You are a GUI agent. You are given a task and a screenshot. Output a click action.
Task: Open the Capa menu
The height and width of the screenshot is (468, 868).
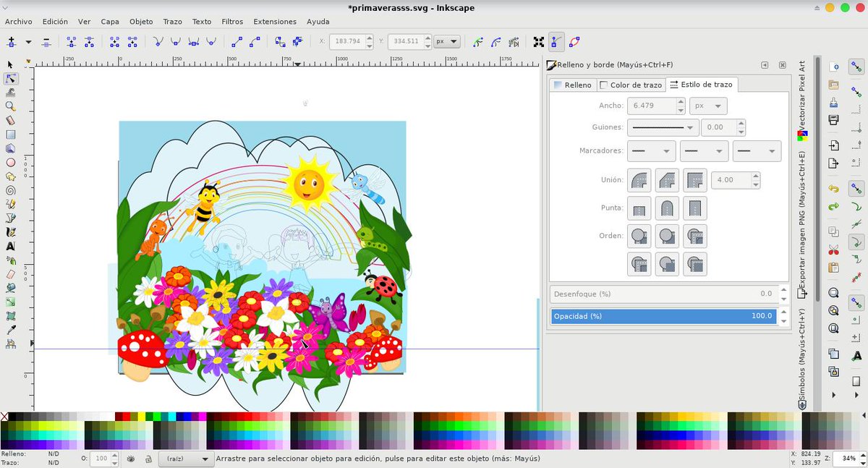coord(110,22)
